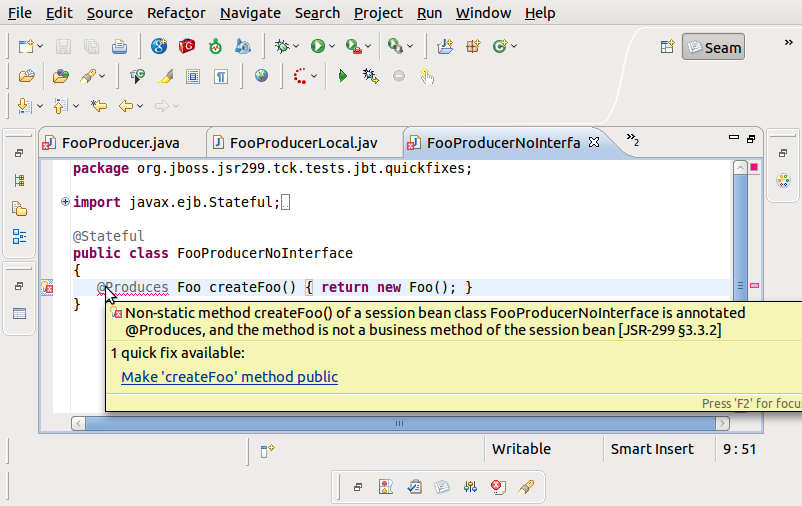802x506 pixels.
Task: Click the Next Annotation arrow icon
Action: pos(24,106)
